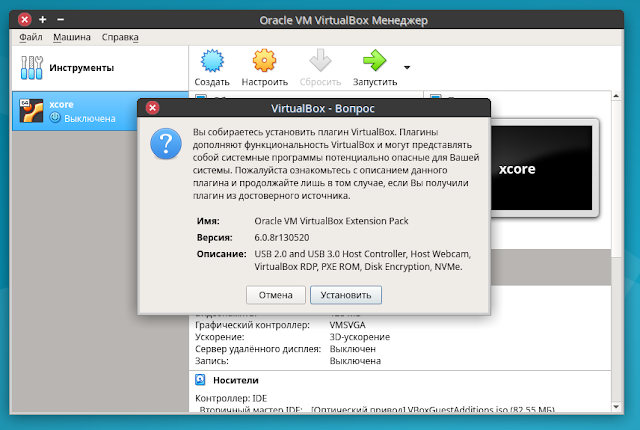Click the Выключена power state icon
Viewport: 640px width, 430px height.
tap(55, 118)
